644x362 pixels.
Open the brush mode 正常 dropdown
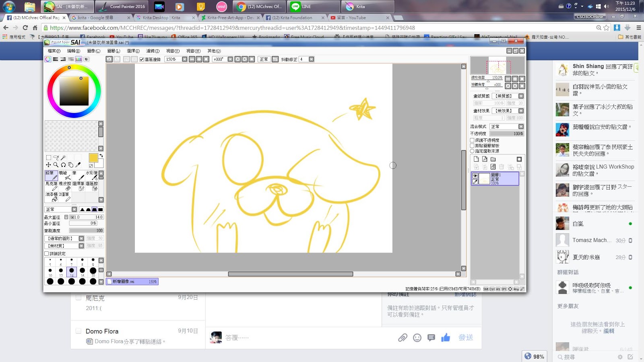coord(74,210)
